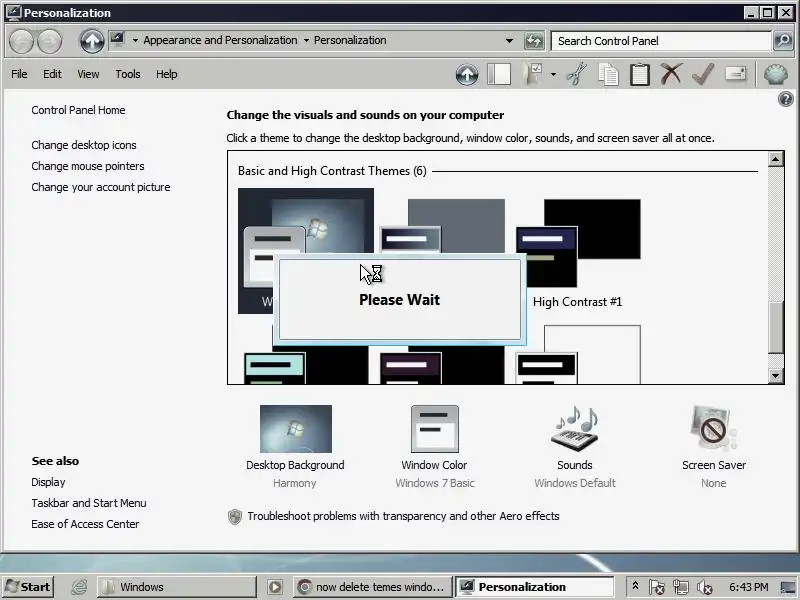Click the volume speaker tray icon
The image size is (800, 600).
pos(704,588)
